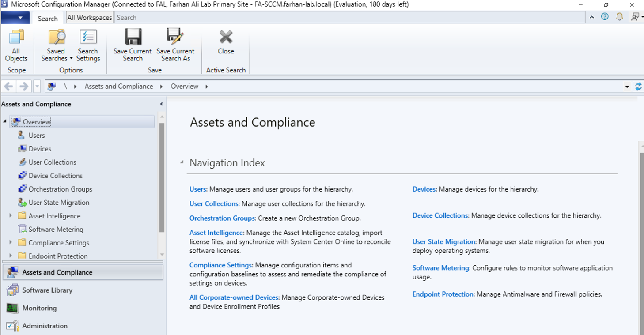Switch to the Software Library workspace
This screenshot has height=335, width=644.
pyautogui.click(x=47, y=290)
